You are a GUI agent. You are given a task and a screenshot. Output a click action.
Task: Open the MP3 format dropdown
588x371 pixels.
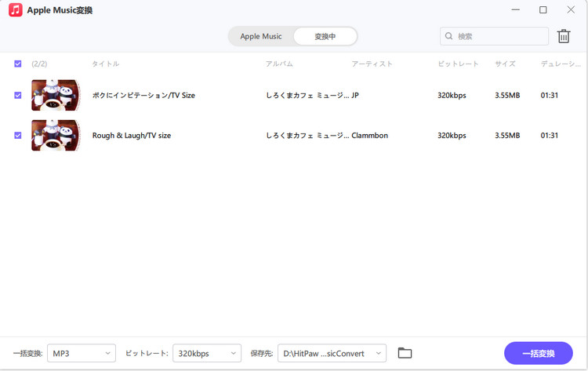[82, 354]
